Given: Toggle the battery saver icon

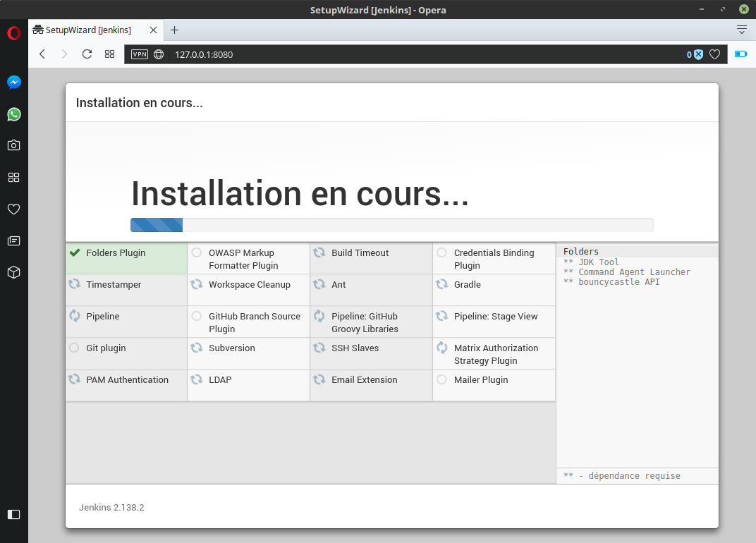Looking at the screenshot, I should click(740, 54).
